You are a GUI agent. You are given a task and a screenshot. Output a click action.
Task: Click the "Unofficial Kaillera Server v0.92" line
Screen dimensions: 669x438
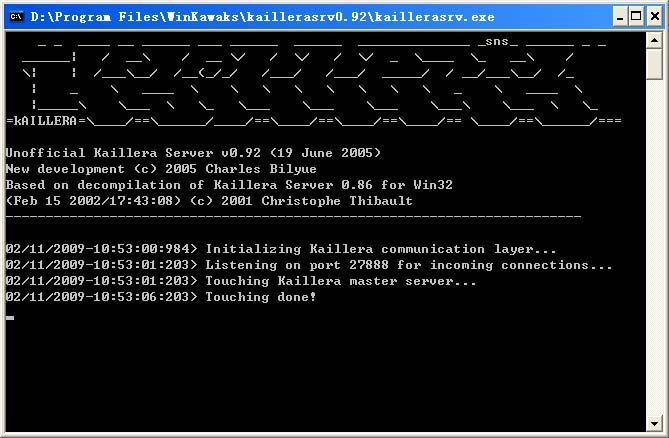point(193,153)
